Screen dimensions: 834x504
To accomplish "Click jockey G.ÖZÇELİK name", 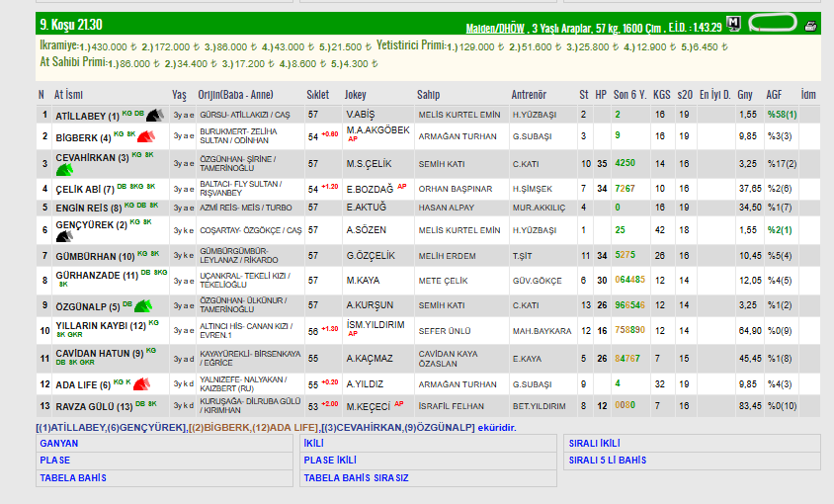I will pos(371,256).
